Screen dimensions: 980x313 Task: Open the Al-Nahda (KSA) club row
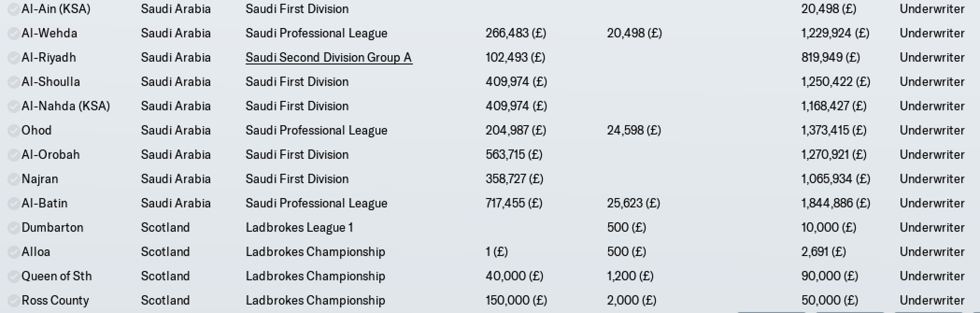pos(490,106)
